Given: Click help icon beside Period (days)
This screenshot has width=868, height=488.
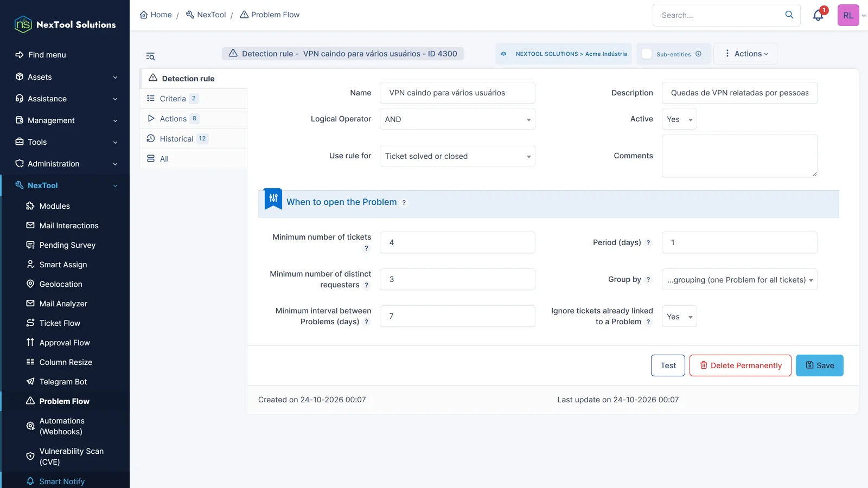Looking at the screenshot, I should click(x=648, y=243).
